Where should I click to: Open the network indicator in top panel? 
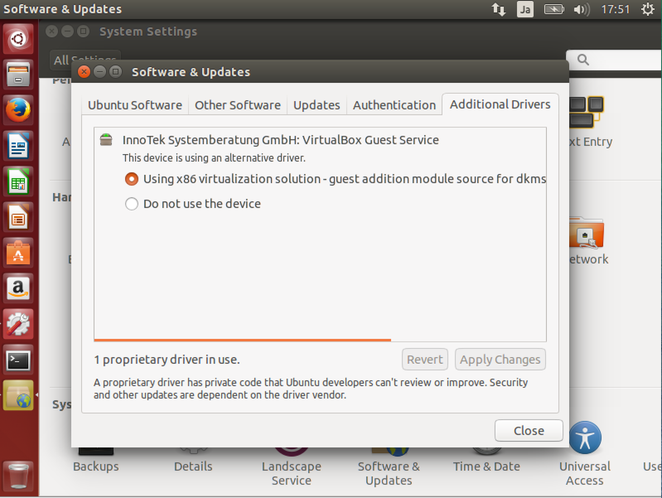(499, 9)
